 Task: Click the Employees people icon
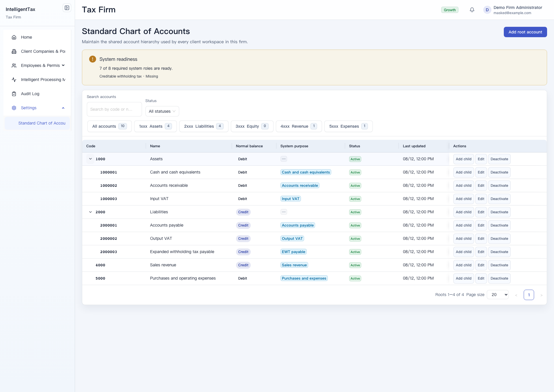pos(14,65)
